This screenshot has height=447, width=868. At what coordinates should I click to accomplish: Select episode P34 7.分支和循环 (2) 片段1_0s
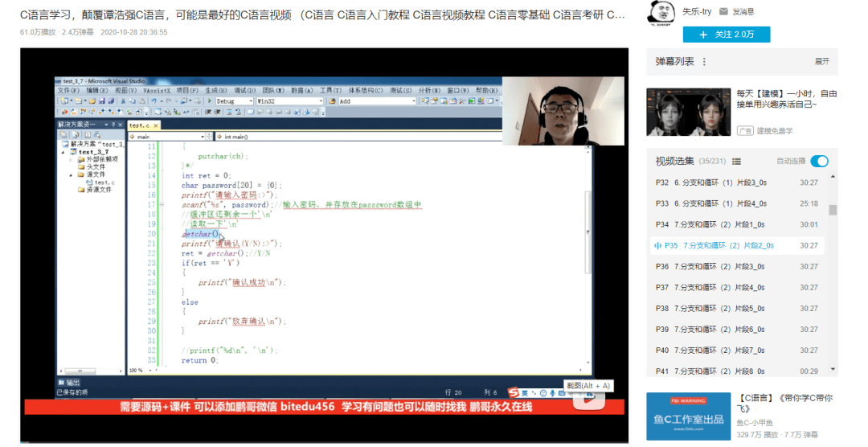click(737, 224)
